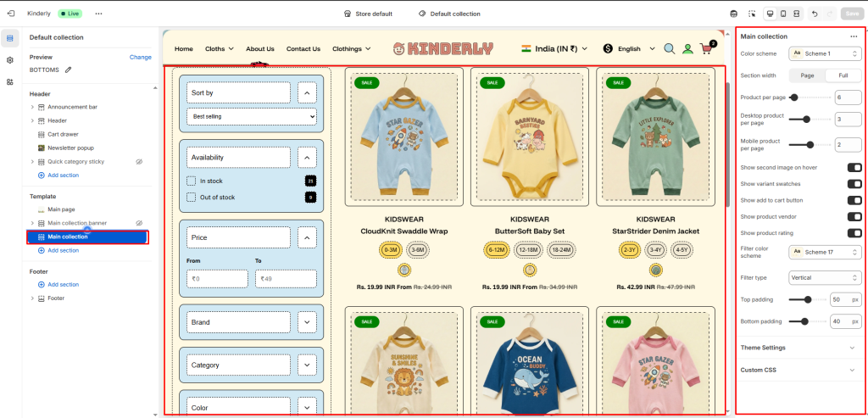
Task: Expand the Brand filter chevron
Action: 307,321
